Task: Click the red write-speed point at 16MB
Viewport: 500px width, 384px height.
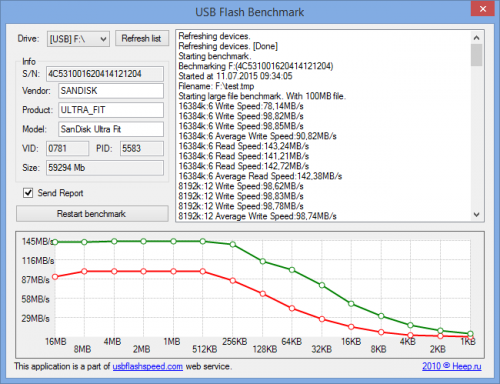Action: pyautogui.click(x=55, y=277)
